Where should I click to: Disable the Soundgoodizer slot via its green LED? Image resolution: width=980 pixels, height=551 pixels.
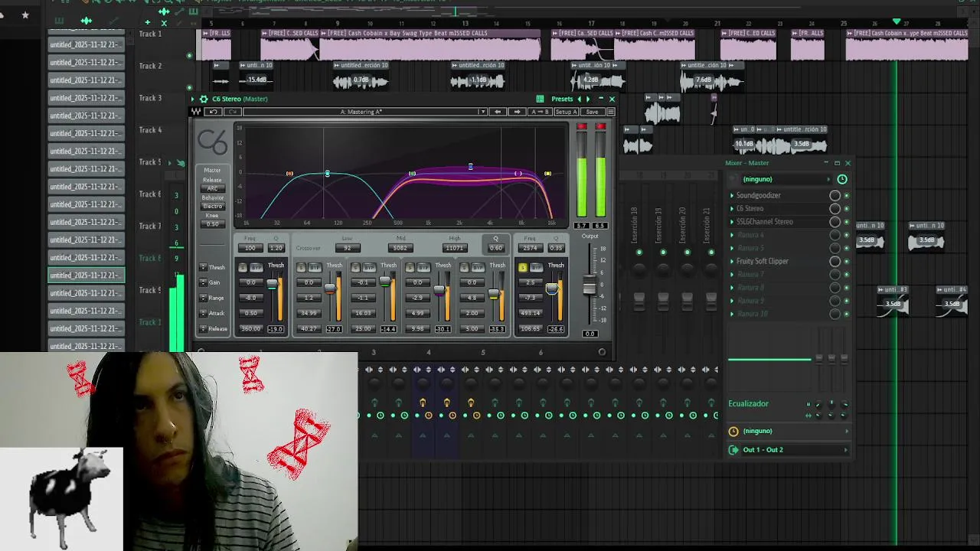(846, 195)
